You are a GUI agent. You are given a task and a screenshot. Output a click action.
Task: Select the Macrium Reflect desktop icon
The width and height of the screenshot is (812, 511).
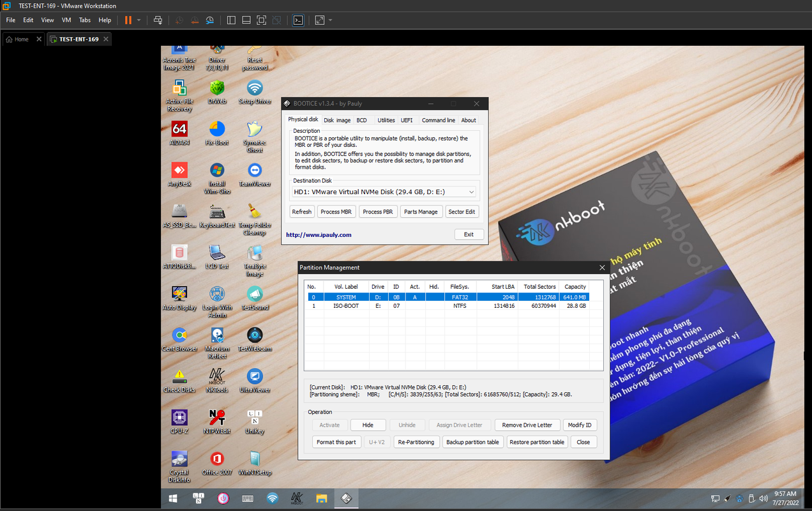click(x=217, y=342)
